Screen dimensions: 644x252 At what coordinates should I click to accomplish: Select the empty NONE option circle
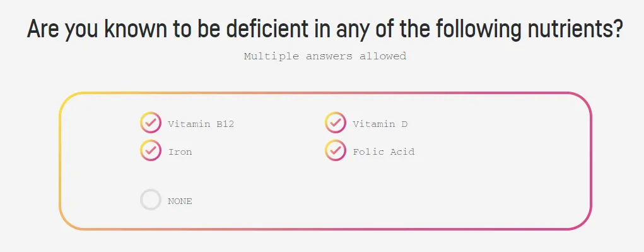click(150, 200)
